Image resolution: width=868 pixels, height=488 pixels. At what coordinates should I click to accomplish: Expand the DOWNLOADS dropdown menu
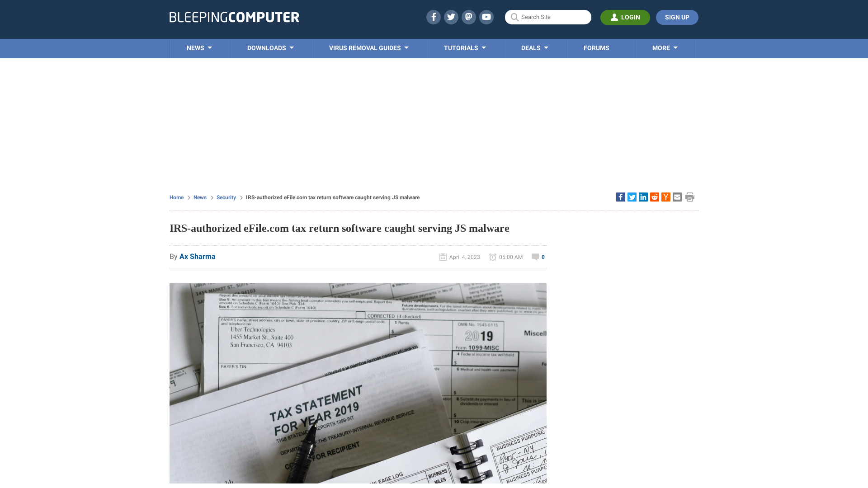click(271, 48)
